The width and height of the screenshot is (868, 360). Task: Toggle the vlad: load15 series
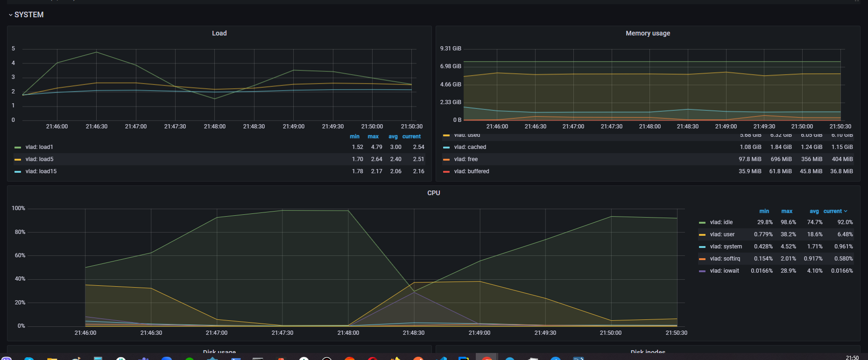(x=41, y=171)
